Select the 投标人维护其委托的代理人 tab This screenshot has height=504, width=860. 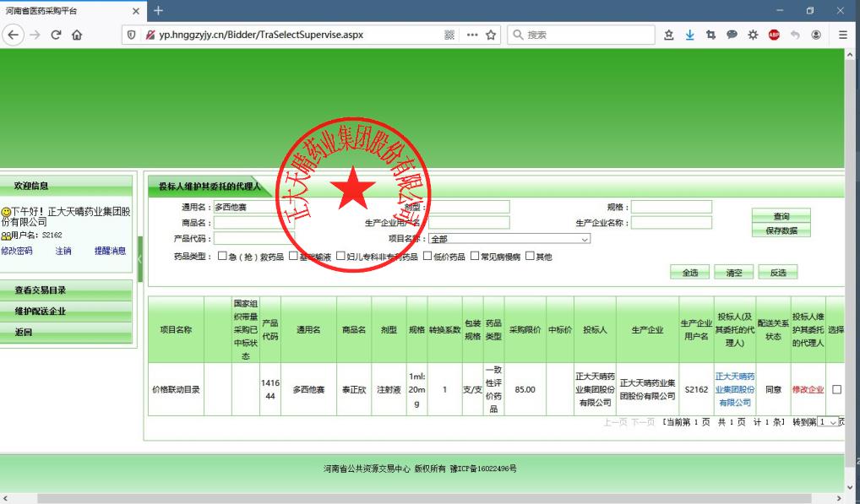[x=209, y=187]
